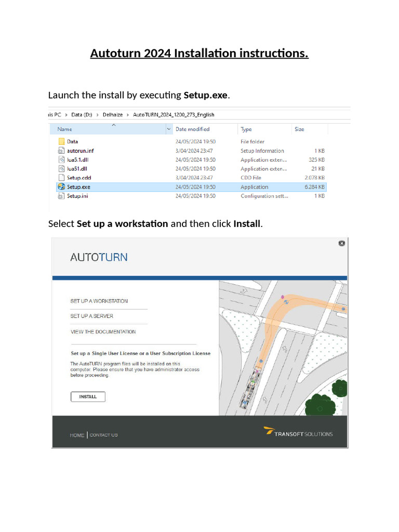The width and height of the screenshot is (399, 532).
Task: Select the Data folder name
Action: tap(72, 141)
